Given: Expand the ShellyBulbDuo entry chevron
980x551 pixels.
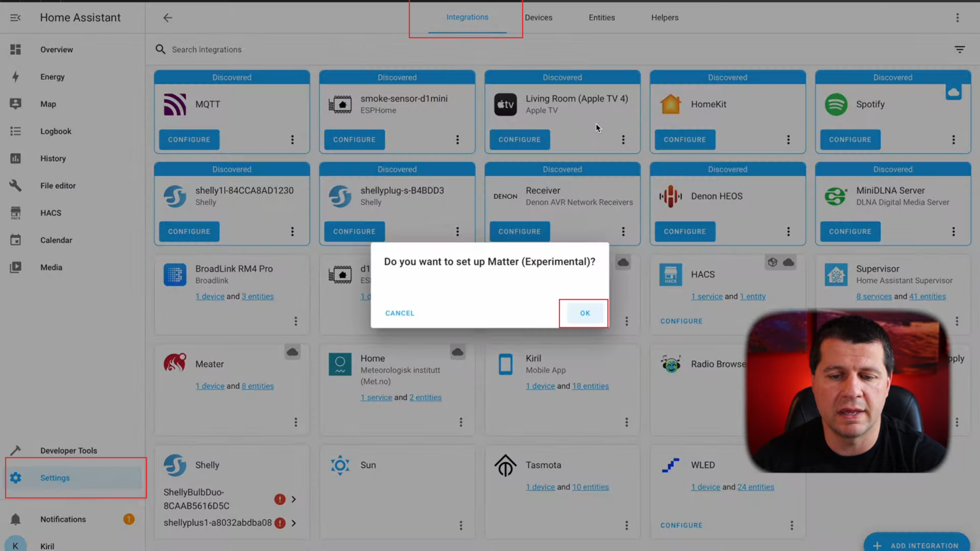Looking at the screenshot, I should pyautogui.click(x=293, y=499).
